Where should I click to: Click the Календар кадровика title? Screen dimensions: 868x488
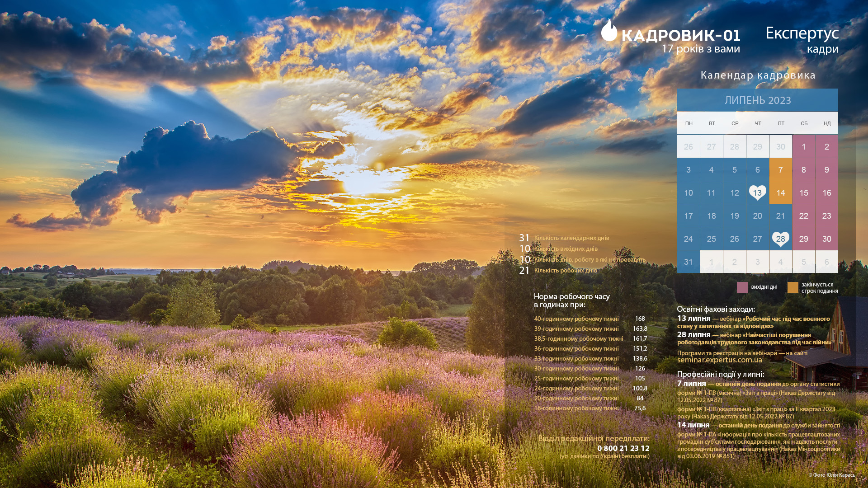(758, 75)
